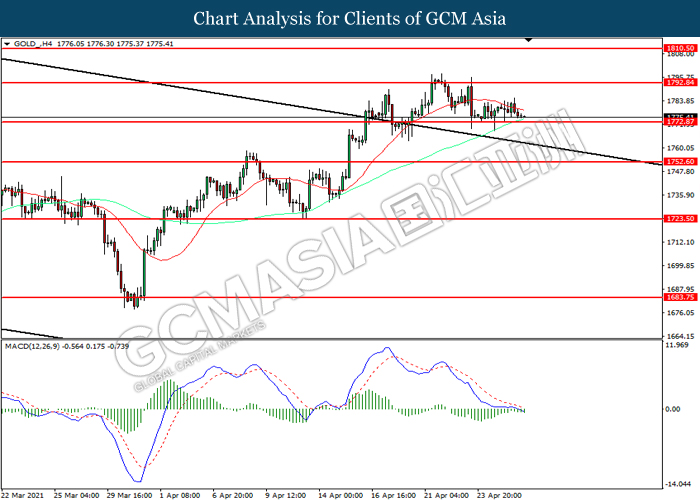Click the 1760.05 price axis value
Viewport: 700px width, 500px height.
point(680,148)
